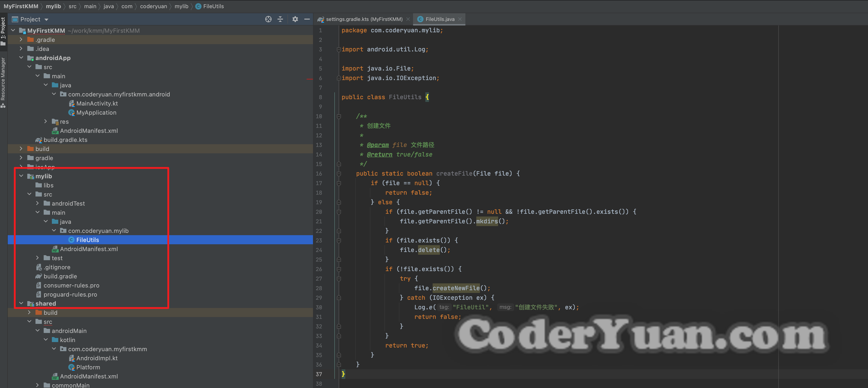Click line number 37 in the gutter
This screenshot has height=388, width=868.
click(319, 374)
